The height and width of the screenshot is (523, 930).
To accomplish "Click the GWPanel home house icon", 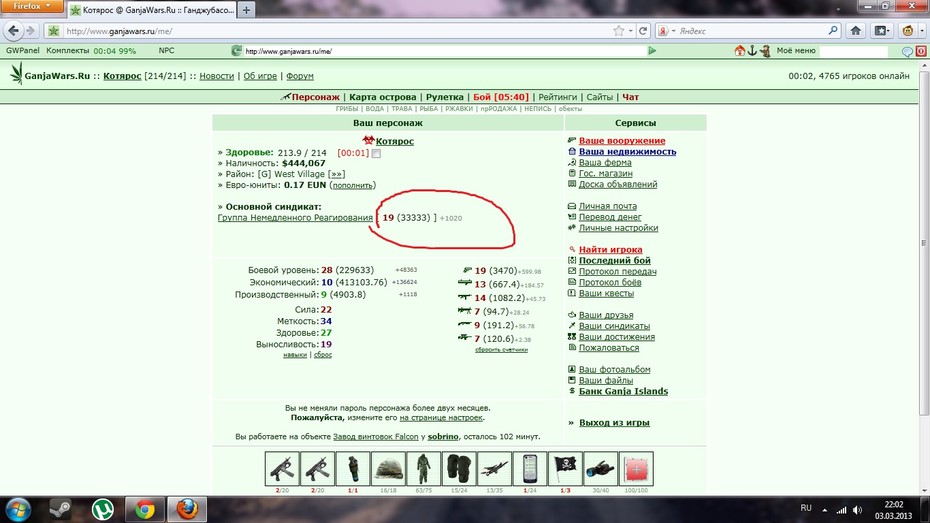I will pos(740,51).
